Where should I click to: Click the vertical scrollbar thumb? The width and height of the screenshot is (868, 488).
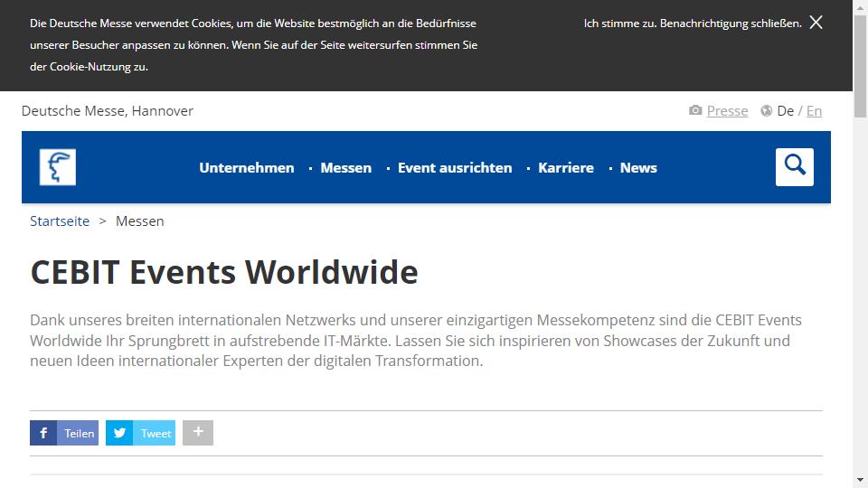[x=860, y=66]
